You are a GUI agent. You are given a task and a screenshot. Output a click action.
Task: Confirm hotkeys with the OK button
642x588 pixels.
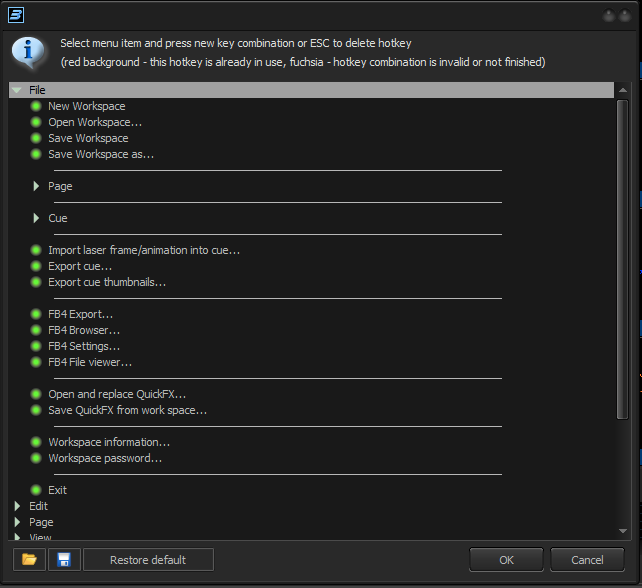click(x=506, y=560)
